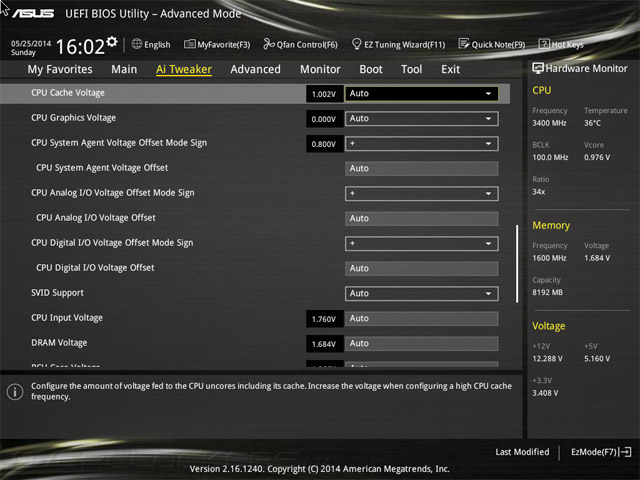
Task: Open CPU Cache Voltage dropdown
Action: point(421,93)
